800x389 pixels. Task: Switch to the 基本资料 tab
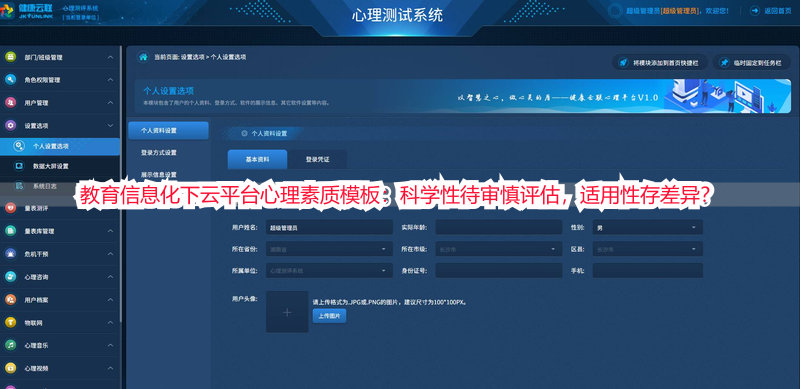click(x=257, y=159)
